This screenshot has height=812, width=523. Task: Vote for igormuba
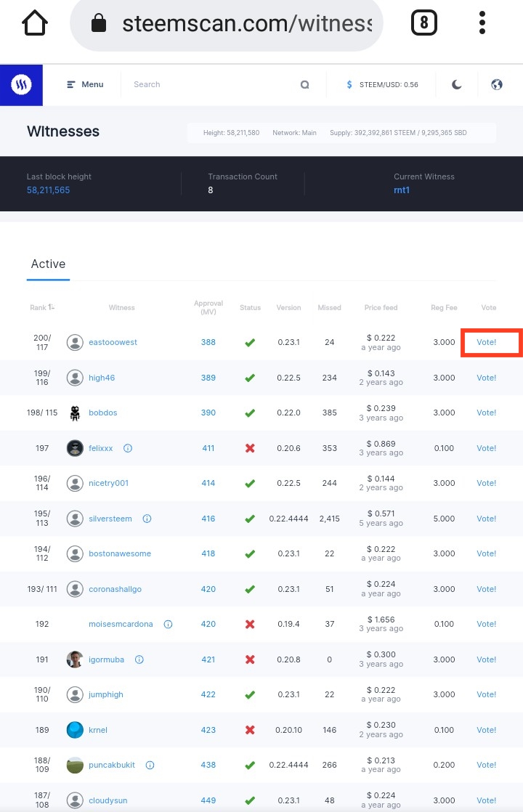486,659
